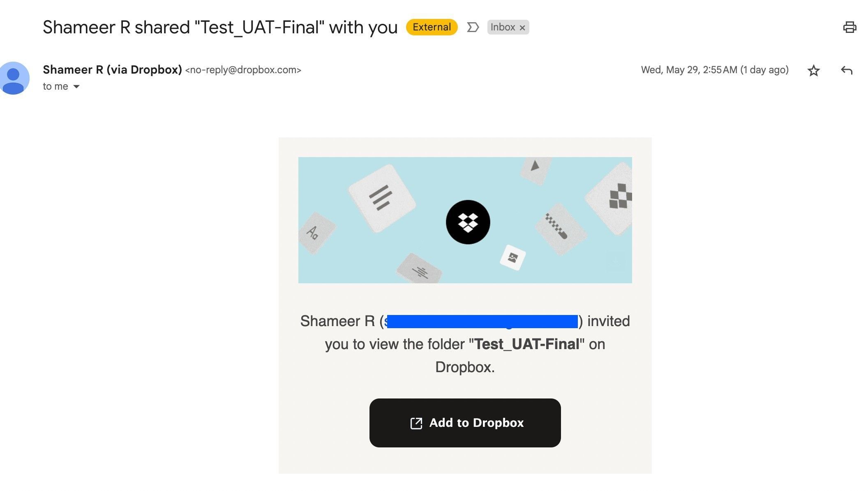Click the Inbox label chip
The width and height of the screenshot is (868, 491).
(x=502, y=27)
